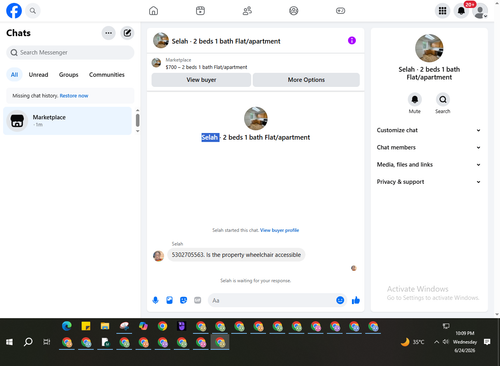Open the taskbar clock and date
This screenshot has height=366, width=500.
point(465,342)
